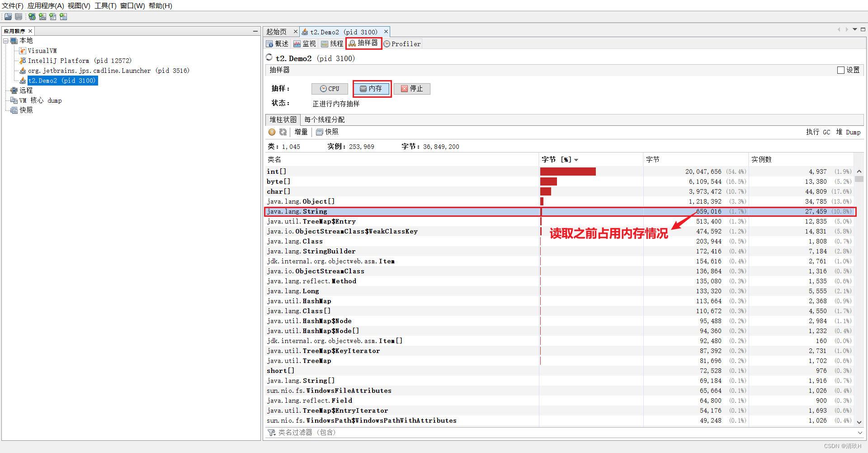
Task: Click the Add JMX Connection toolbar icon
Action: point(42,17)
